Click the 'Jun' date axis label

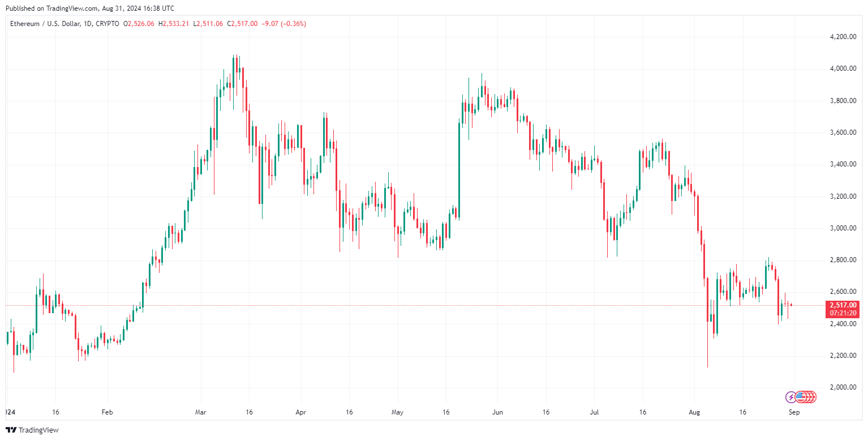point(497,413)
